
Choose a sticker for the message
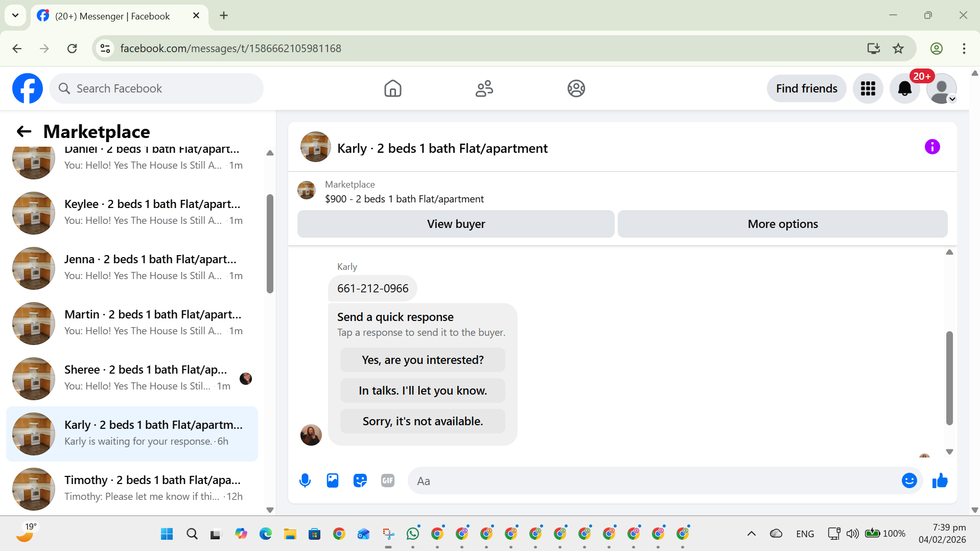360,480
